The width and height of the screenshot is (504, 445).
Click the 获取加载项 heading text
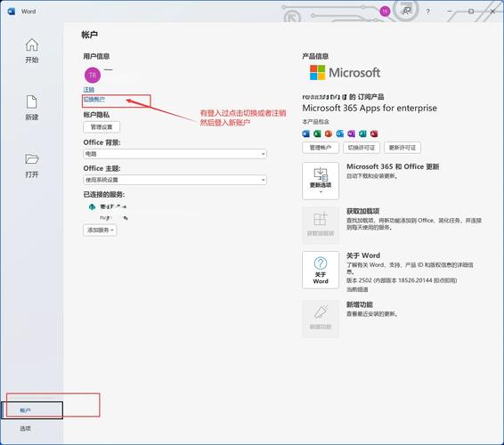pos(363,211)
